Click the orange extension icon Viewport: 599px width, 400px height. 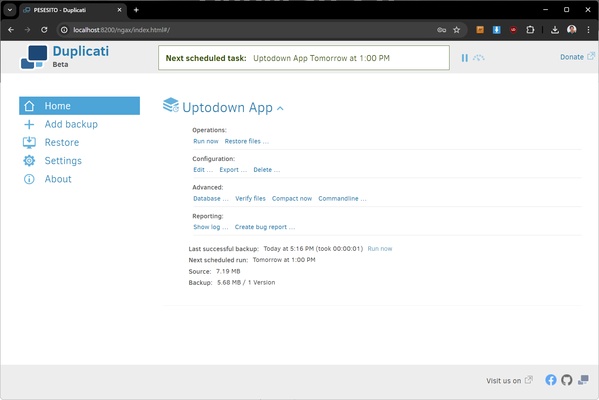point(480,30)
